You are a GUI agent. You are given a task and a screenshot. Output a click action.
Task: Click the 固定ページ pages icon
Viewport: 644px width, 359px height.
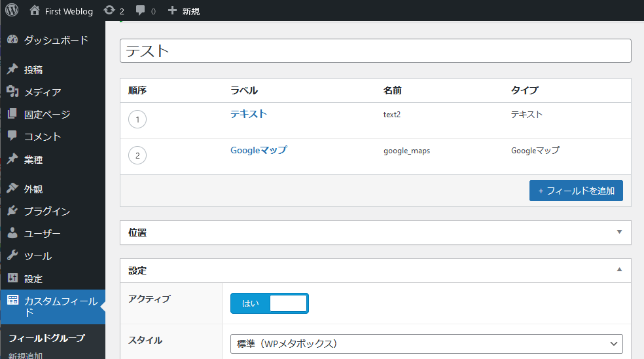[12, 113]
